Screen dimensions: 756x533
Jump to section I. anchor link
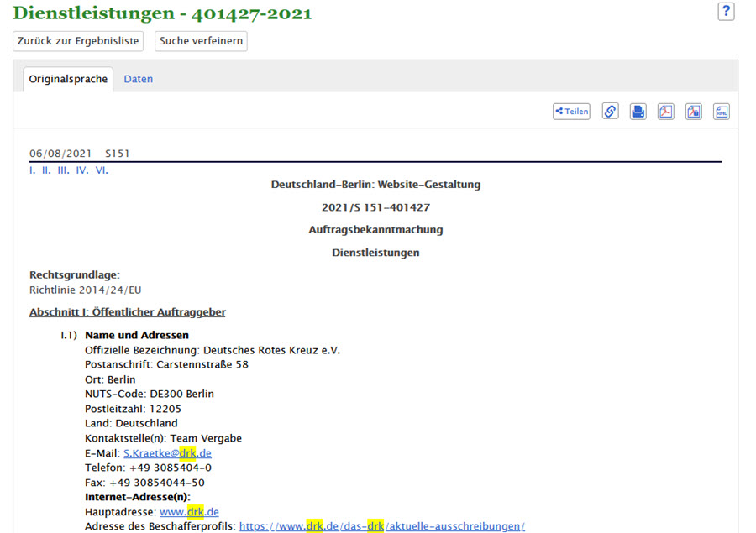33,170
